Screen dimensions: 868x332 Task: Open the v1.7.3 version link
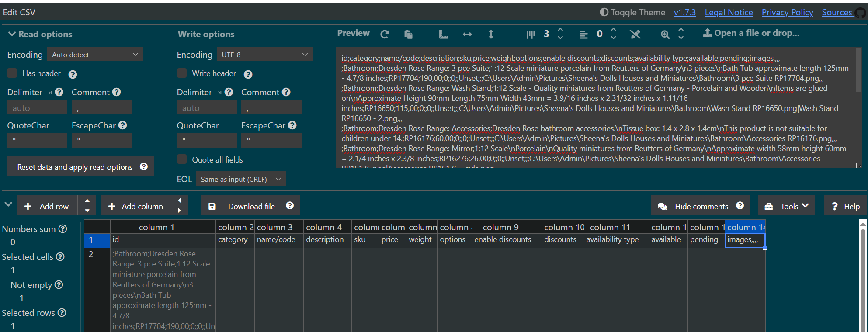(x=685, y=12)
